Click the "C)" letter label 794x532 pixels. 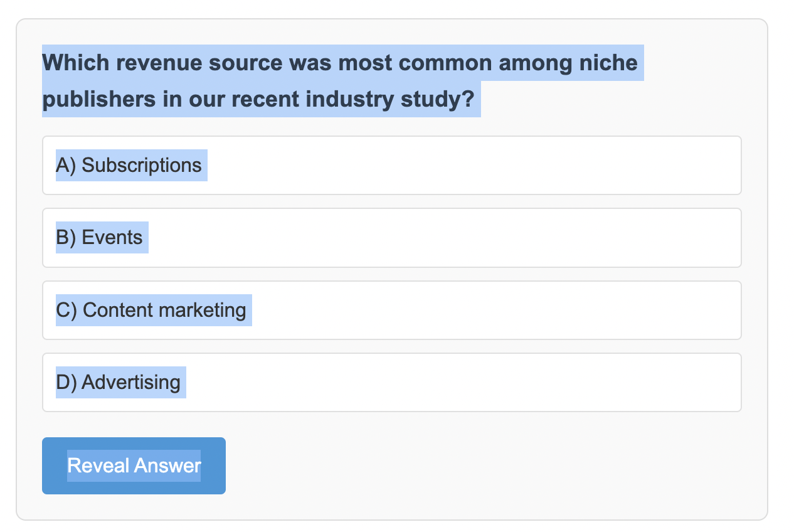pos(66,311)
